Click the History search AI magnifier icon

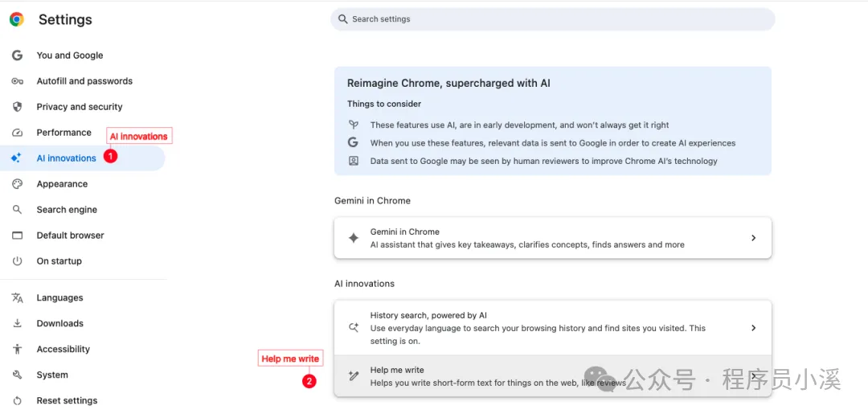tap(353, 328)
